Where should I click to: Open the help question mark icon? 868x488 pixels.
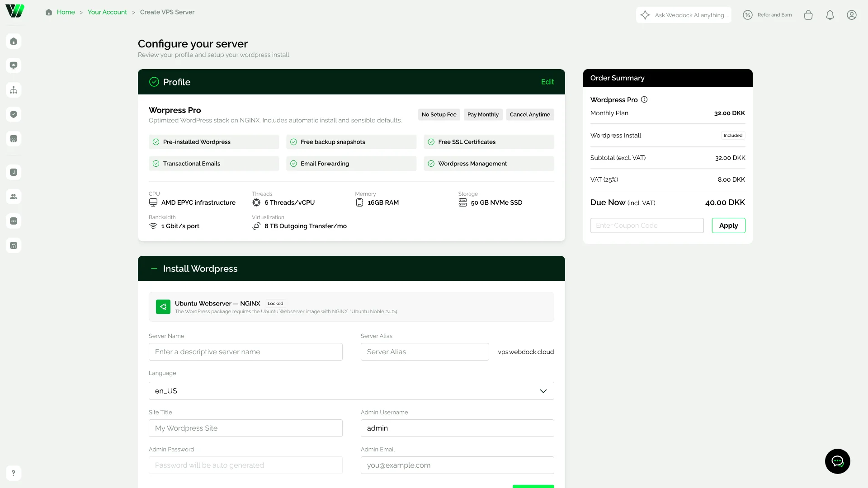14,473
